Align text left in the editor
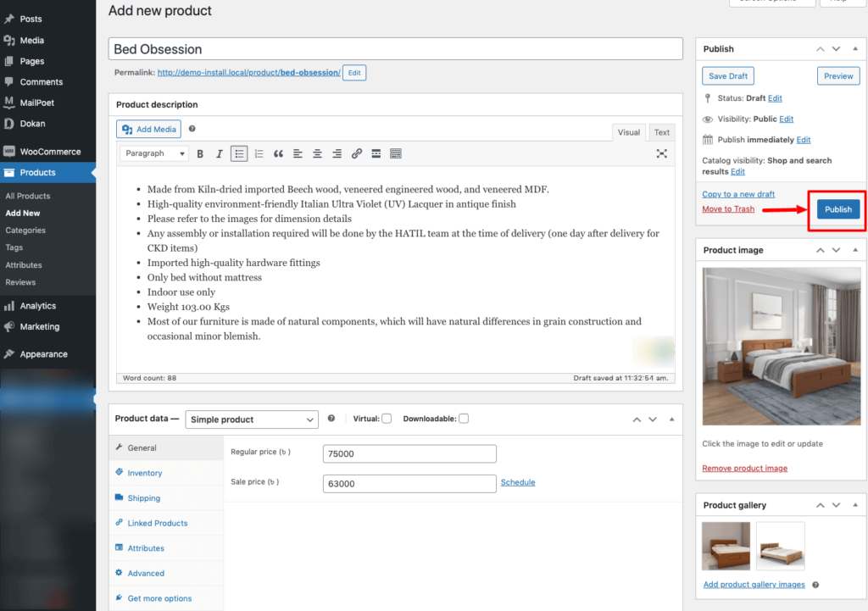 point(298,154)
